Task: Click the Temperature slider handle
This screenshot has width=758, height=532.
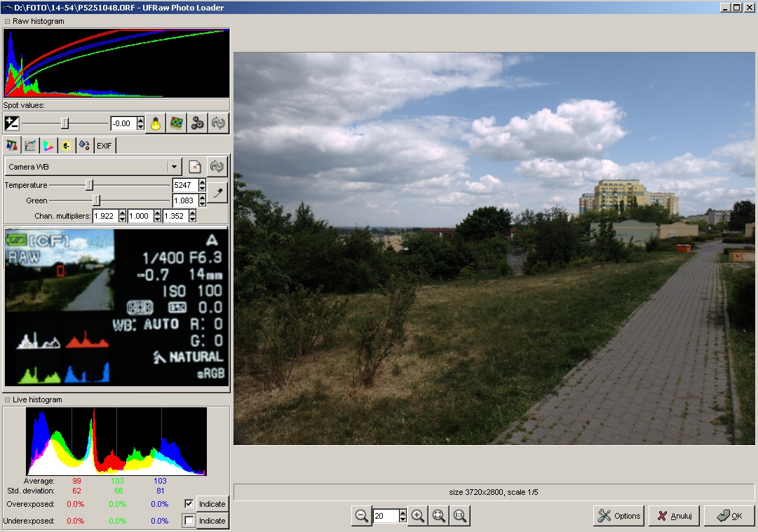Action: 89,185
